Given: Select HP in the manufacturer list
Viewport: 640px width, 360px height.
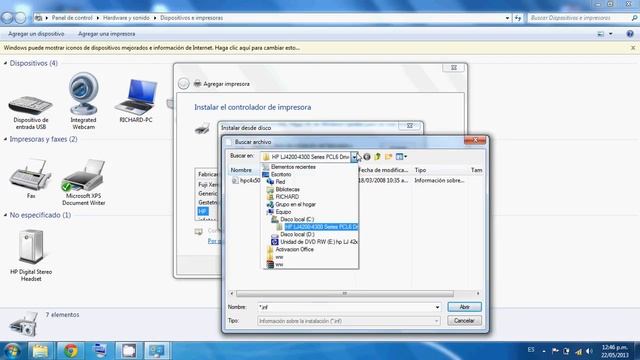Looking at the screenshot, I should coord(203,211).
